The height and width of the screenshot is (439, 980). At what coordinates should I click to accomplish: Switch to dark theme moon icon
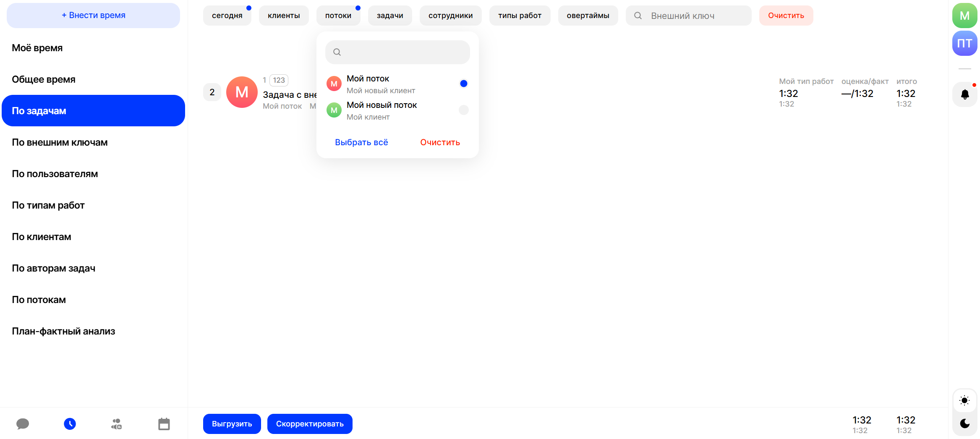[x=964, y=423]
